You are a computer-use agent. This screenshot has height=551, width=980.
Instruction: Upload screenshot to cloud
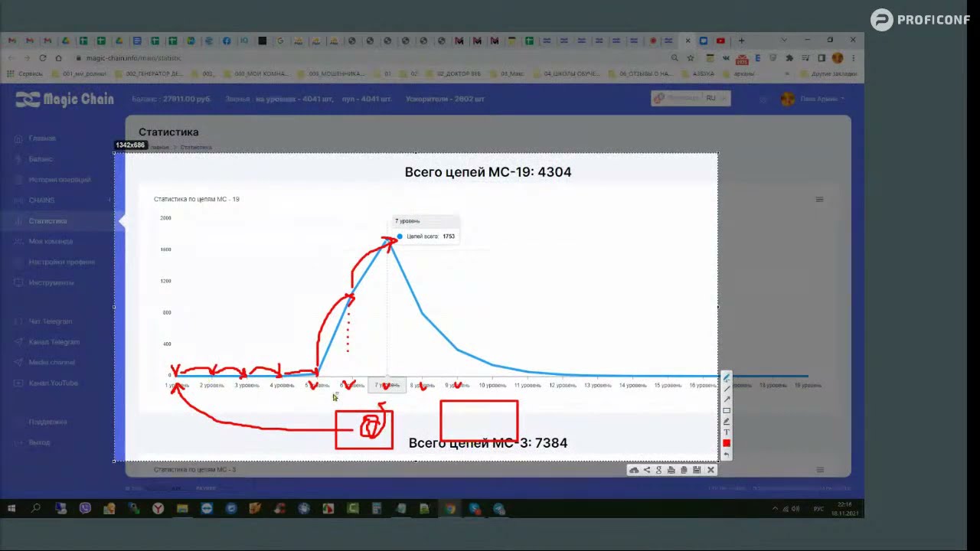[x=634, y=470]
